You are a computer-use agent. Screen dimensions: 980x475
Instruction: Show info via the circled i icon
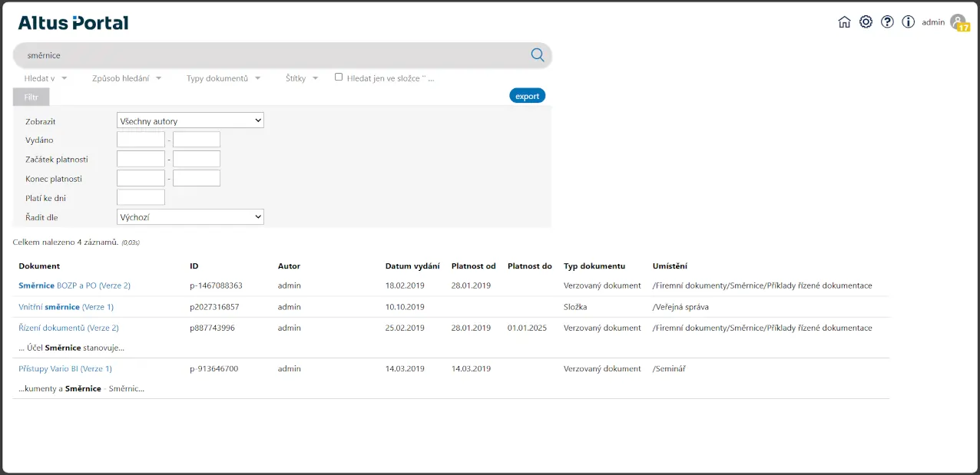[908, 22]
